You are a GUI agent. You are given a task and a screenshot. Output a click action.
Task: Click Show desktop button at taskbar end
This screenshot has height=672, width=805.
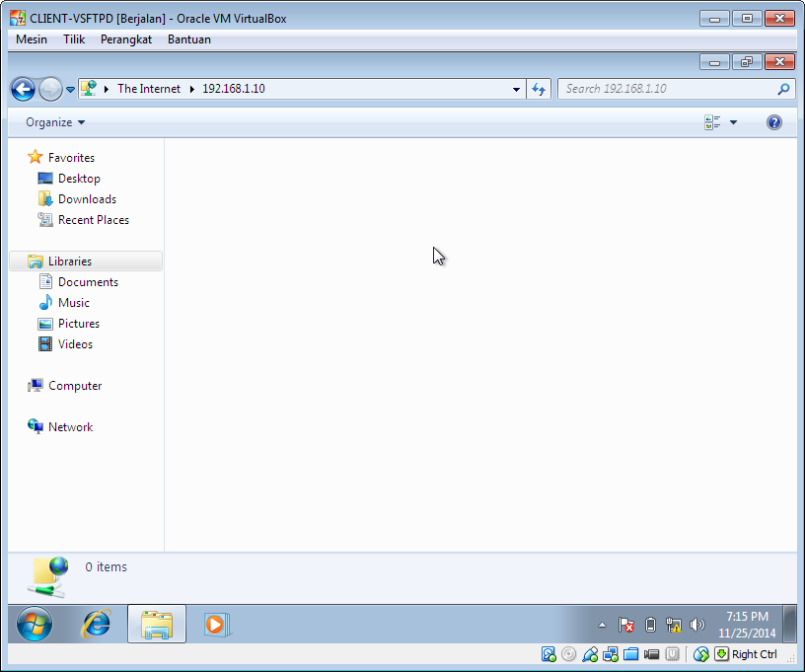[789, 624]
